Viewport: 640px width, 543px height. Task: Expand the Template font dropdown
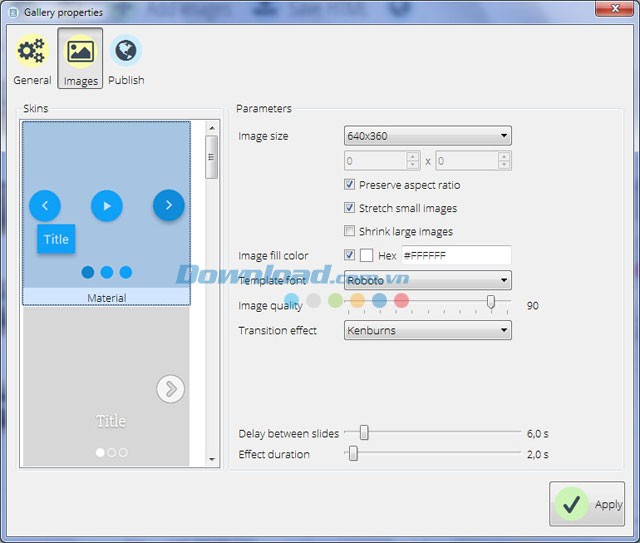coord(427,281)
